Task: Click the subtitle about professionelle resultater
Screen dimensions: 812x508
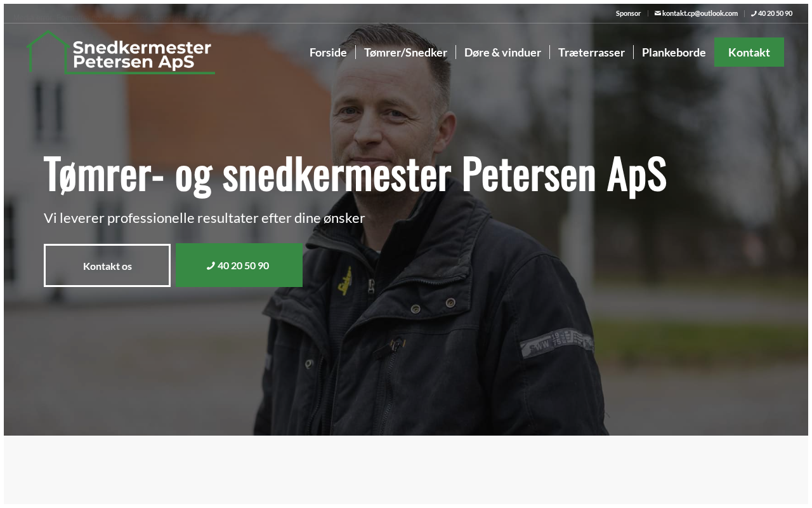Action: pyautogui.click(x=204, y=218)
